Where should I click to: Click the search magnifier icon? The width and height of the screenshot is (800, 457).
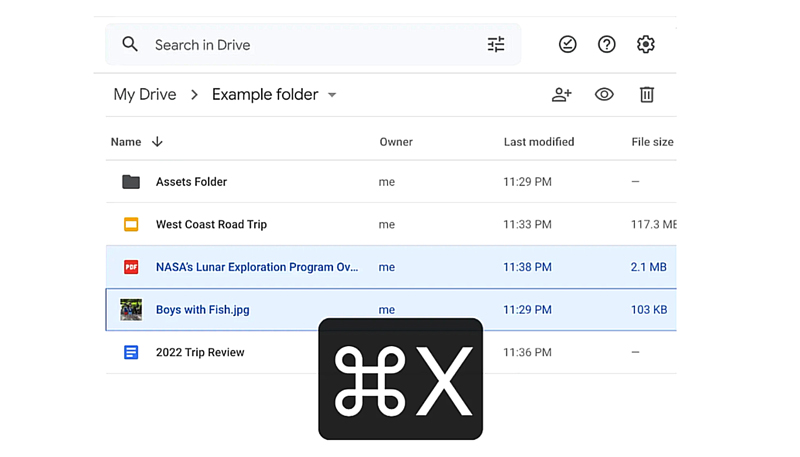coord(130,44)
